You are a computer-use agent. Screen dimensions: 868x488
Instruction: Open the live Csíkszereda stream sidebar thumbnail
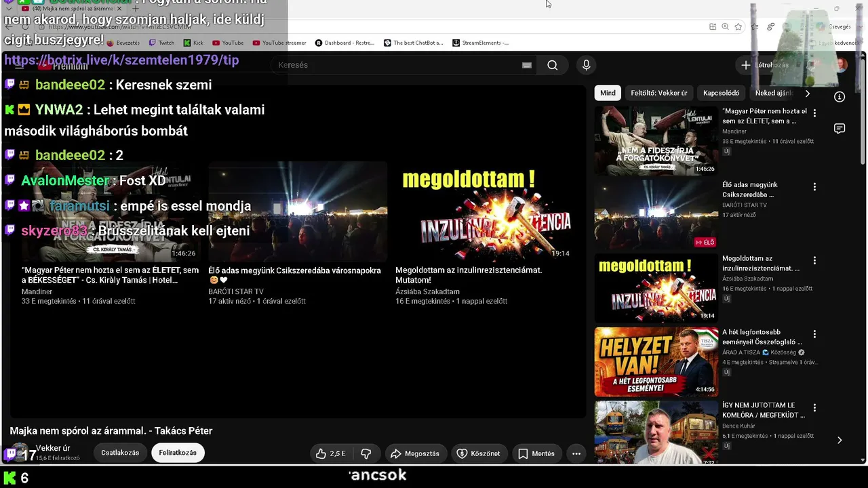656,214
